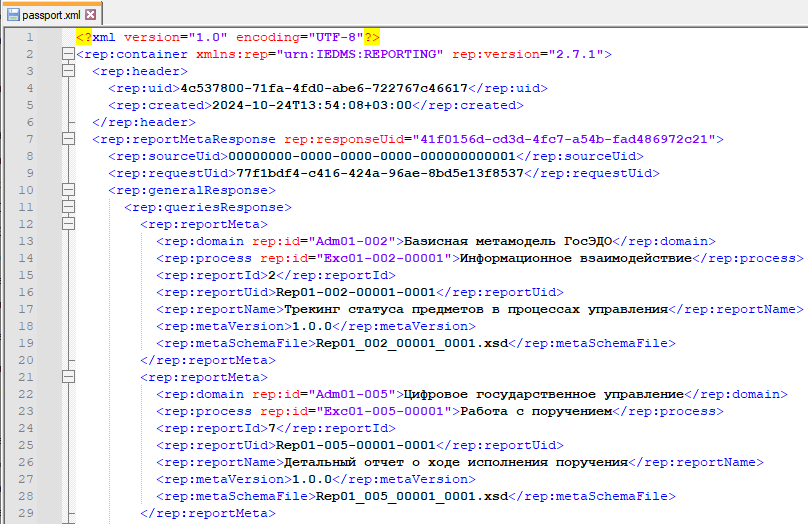Screen dimensions: 808x524
Task: Click report name "Трекинг статуса предметов в процессах управления"
Action: [476, 309]
